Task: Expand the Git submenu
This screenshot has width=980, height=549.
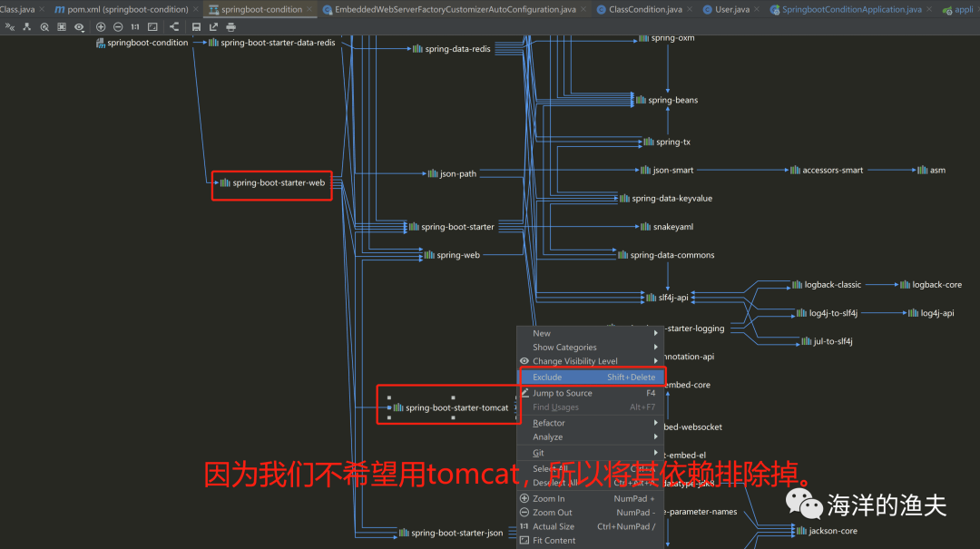Action: pyautogui.click(x=590, y=454)
